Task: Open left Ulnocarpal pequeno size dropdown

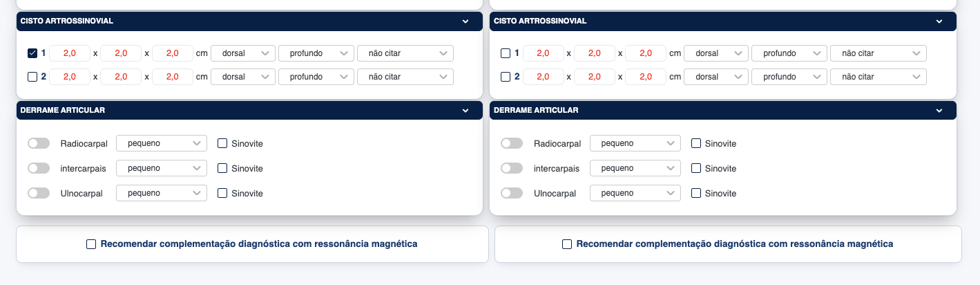Action: pyautogui.click(x=162, y=193)
